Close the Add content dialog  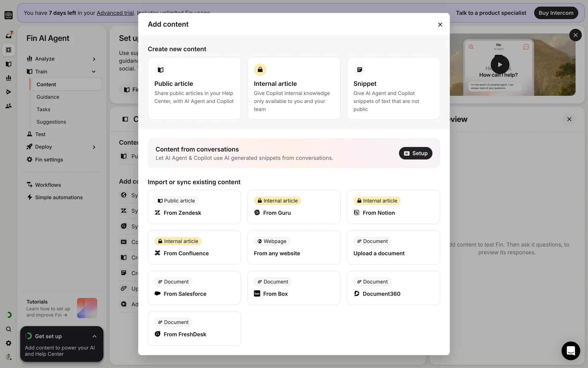coord(440,25)
